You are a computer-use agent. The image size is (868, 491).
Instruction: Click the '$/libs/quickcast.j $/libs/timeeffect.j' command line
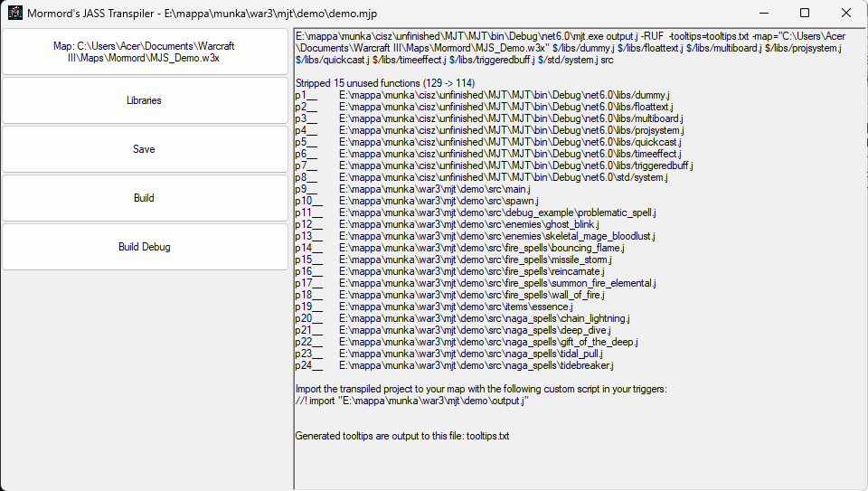tap(455, 60)
